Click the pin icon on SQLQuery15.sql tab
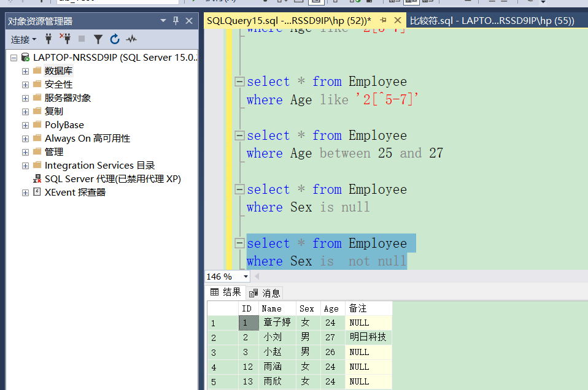 383,20
